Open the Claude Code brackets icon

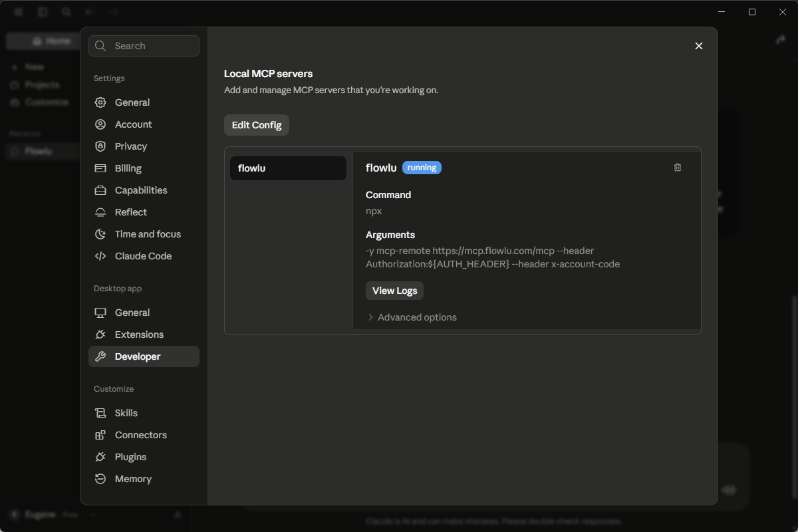click(100, 256)
